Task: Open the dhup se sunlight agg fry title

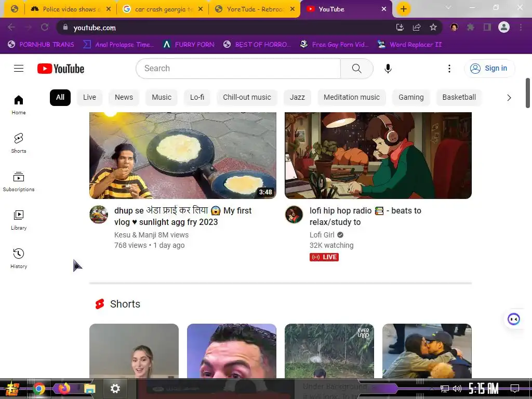Action: [x=183, y=217]
